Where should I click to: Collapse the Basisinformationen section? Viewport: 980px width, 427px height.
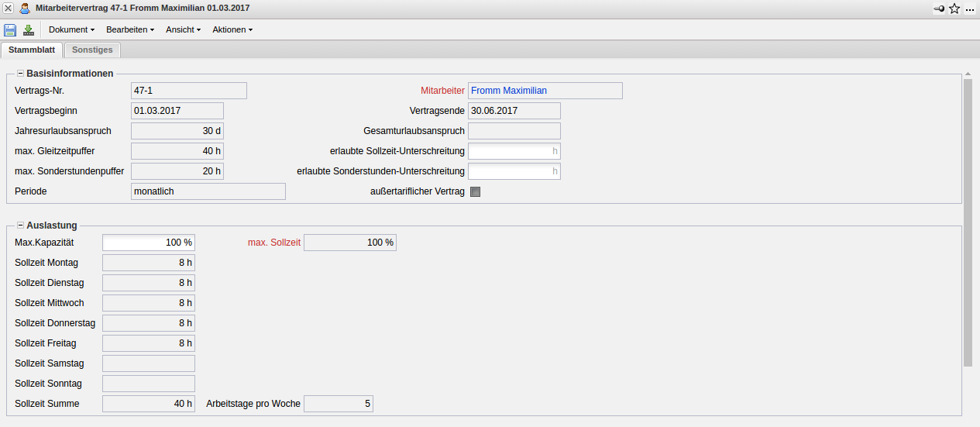coord(20,74)
